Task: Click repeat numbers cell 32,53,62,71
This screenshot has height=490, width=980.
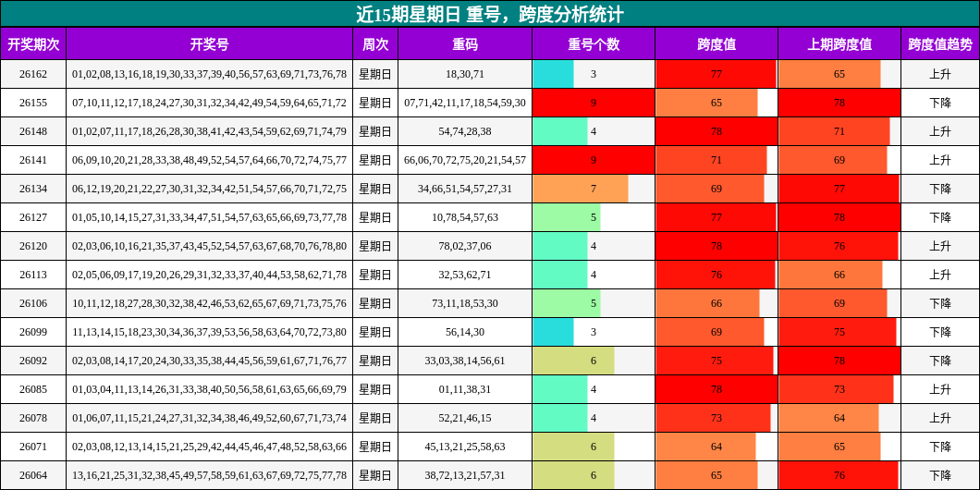Action: 465,275
